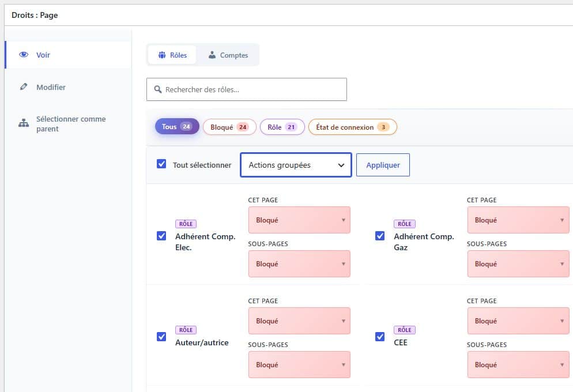This screenshot has height=392, width=573.
Task: Select Sélectionner comme parent in sidebar
Action: point(68,124)
